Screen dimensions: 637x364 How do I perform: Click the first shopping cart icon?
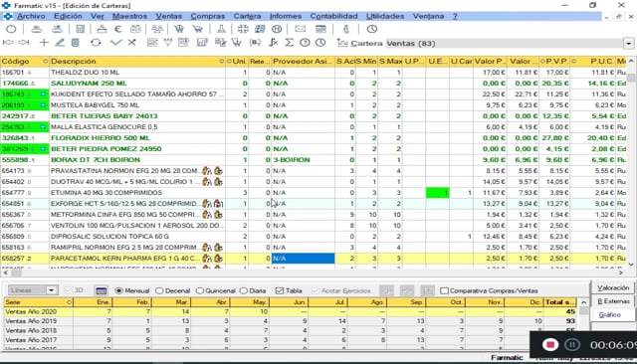[x=179, y=29]
